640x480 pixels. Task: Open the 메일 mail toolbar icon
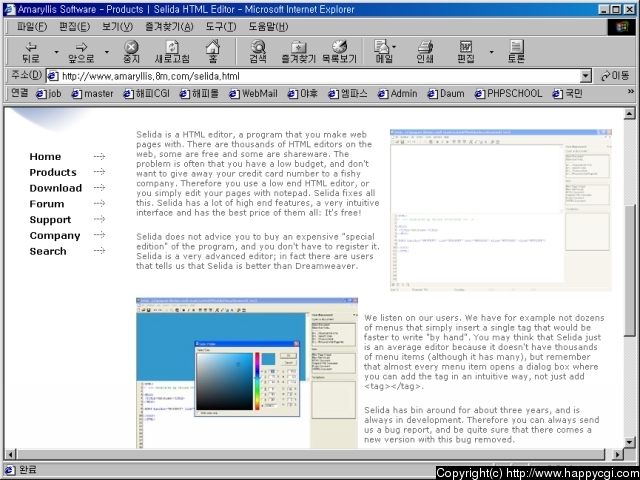click(x=384, y=52)
